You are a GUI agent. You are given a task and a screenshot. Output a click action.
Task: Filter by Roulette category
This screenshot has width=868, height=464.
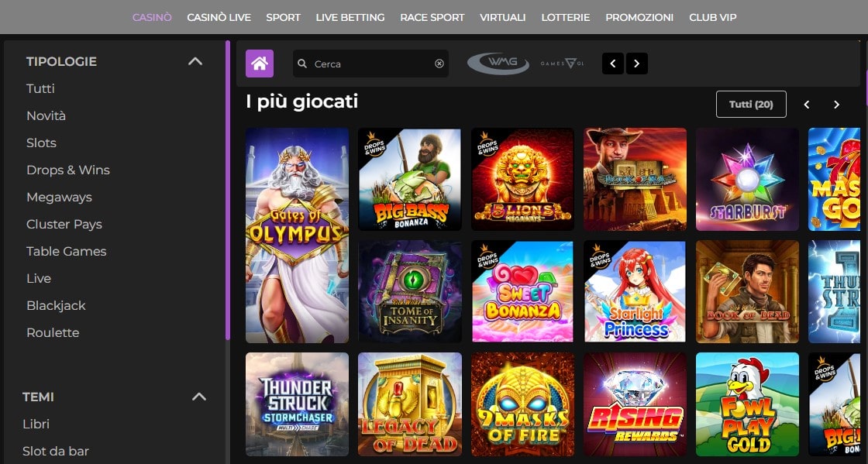[53, 332]
